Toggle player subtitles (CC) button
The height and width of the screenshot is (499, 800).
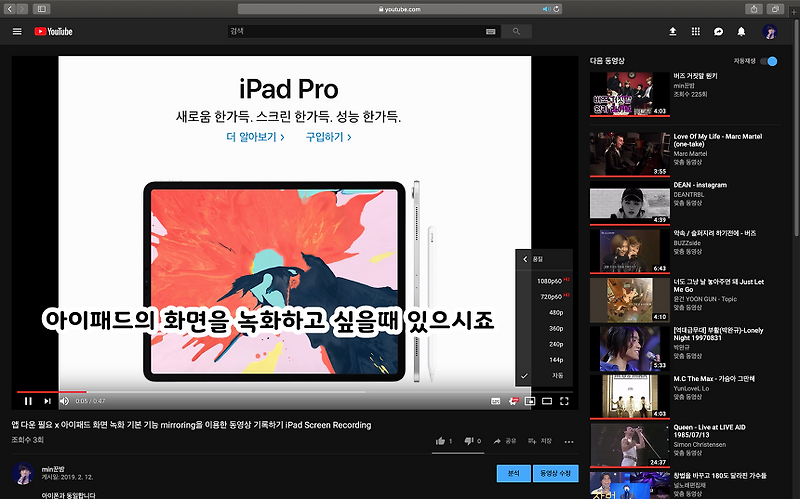click(x=495, y=401)
